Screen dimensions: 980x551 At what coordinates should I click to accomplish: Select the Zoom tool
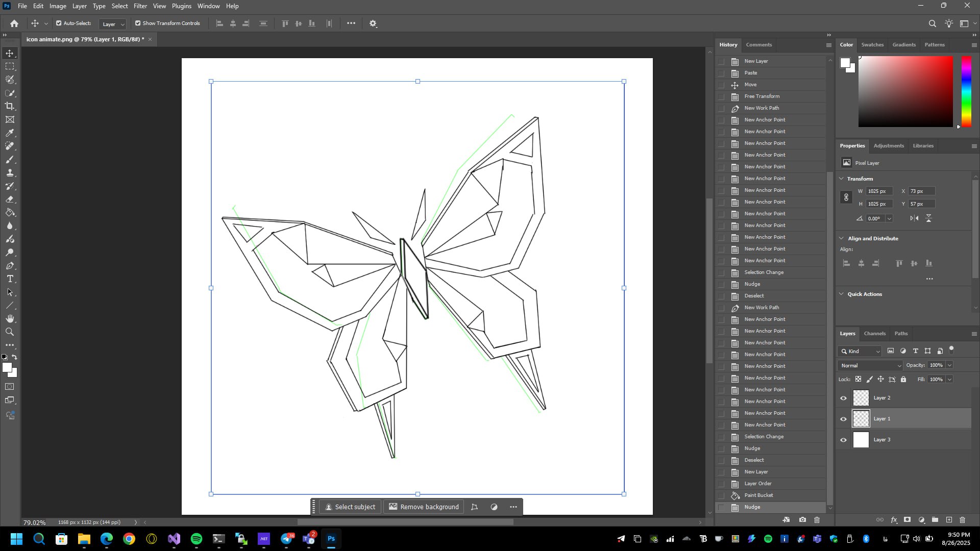[x=10, y=332]
